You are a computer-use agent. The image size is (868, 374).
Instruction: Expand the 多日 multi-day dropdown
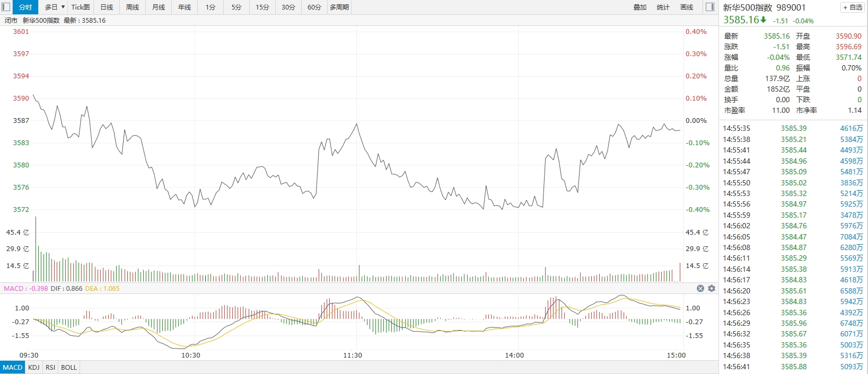click(x=55, y=7)
